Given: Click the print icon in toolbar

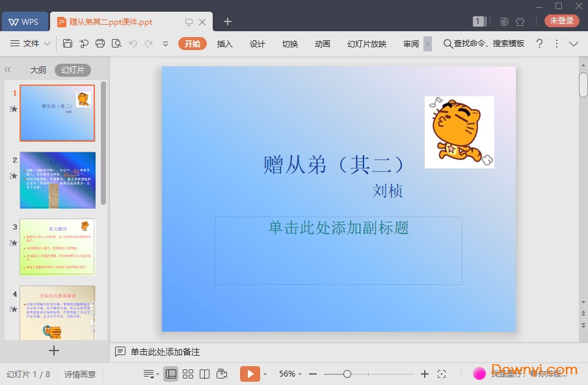Looking at the screenshot, I should tap(100, 44).
